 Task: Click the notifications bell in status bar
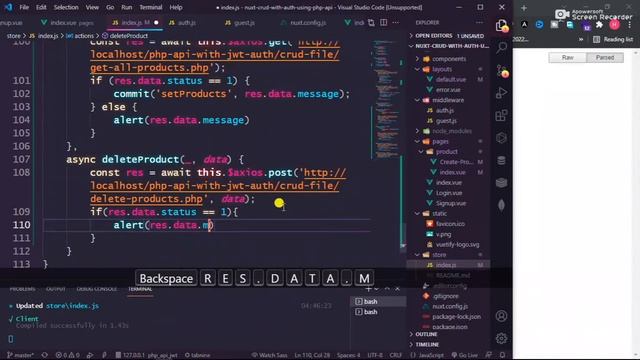[x=503, y=355]
